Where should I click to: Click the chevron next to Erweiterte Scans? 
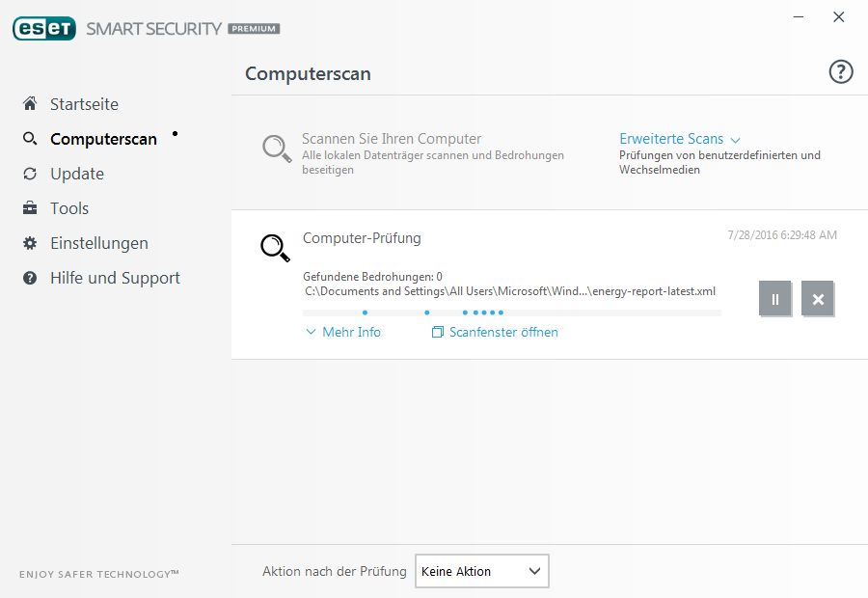coord(735,140)
